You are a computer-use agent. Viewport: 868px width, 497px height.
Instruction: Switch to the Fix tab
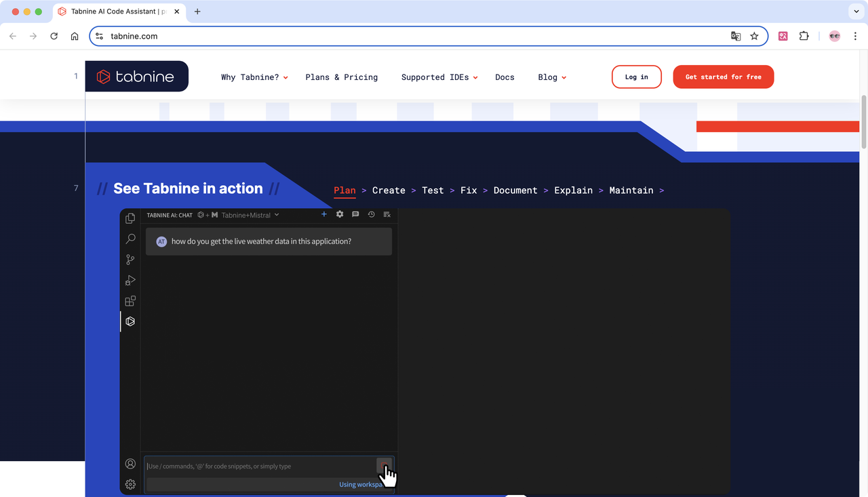(469, 191)
